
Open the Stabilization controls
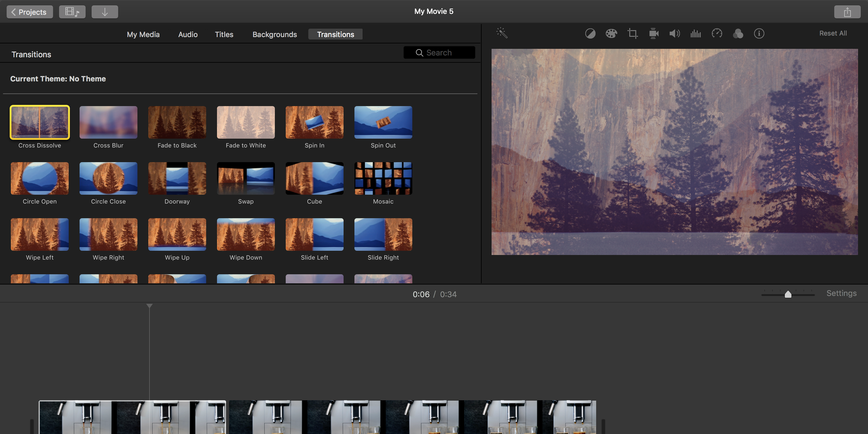pos(654,33)
